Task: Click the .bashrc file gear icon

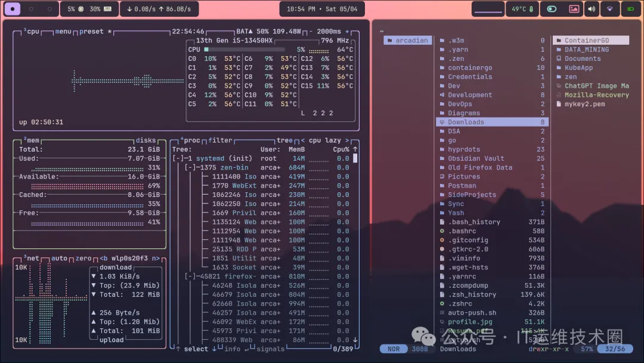Action: (442, 231)
